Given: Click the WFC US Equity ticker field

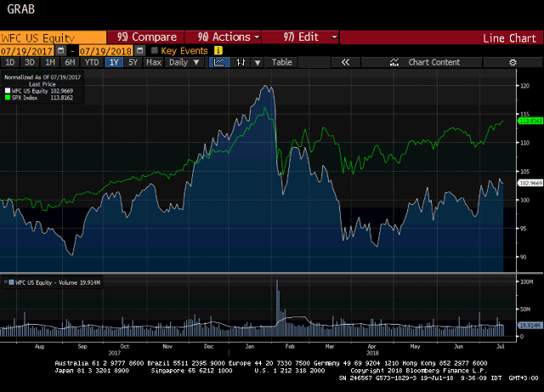Looking at the screenshot, I should click(53, 37).
